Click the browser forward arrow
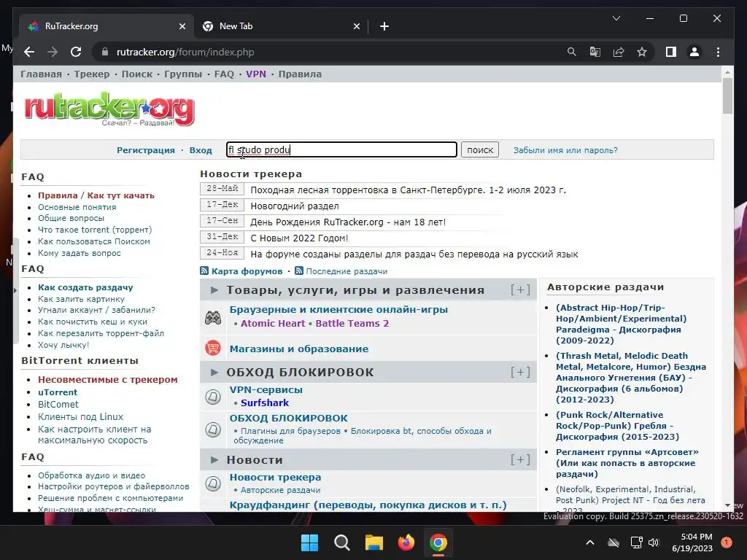747x560 pixels. point(53,52)
